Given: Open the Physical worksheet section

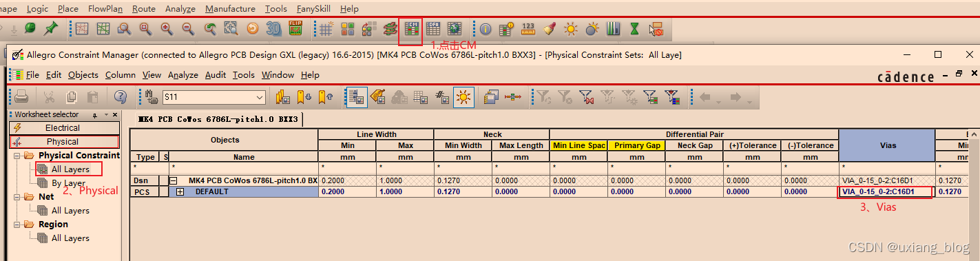Looking at the screenshot, I should (x=63, y=142).
